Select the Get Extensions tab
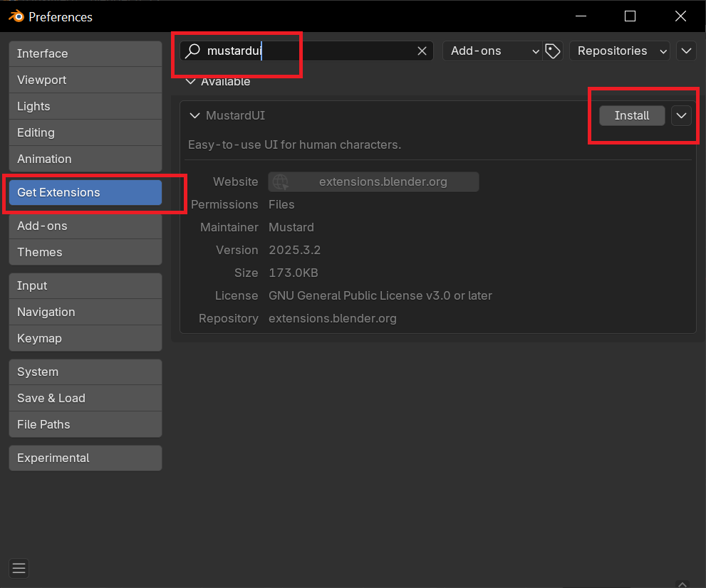The width and height of the screenshot is (706, 588). (85, 192)
